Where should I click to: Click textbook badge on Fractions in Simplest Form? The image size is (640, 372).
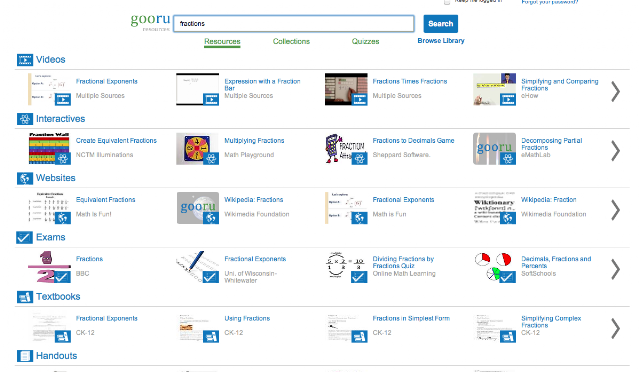[x=360, y=336]
